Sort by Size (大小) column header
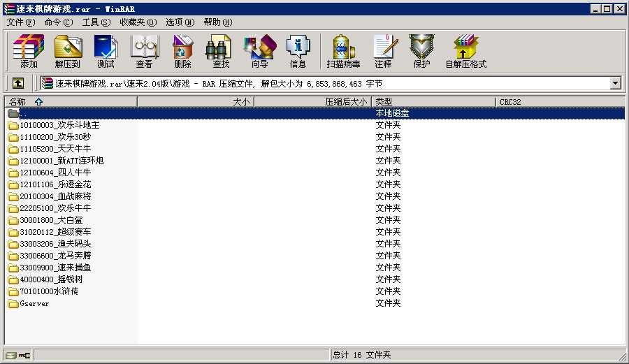This screenshot has width=629, height=364. (196, 102)
